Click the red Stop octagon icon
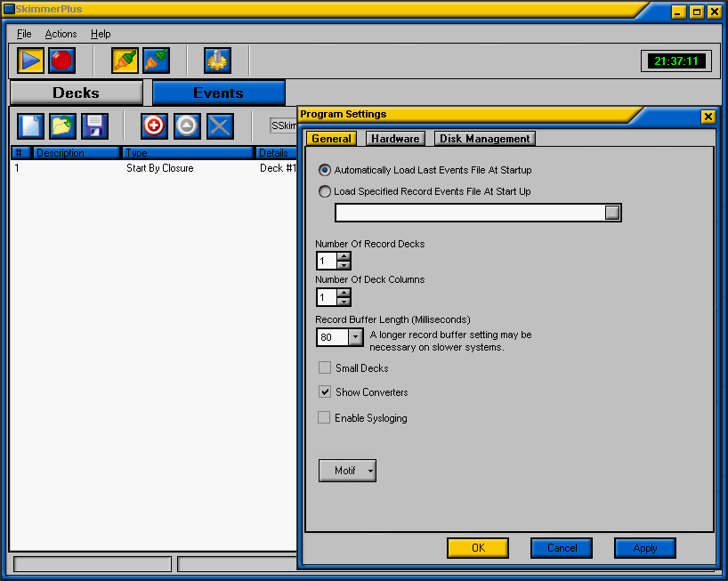 pyautogui.click(x=61, y=61)
